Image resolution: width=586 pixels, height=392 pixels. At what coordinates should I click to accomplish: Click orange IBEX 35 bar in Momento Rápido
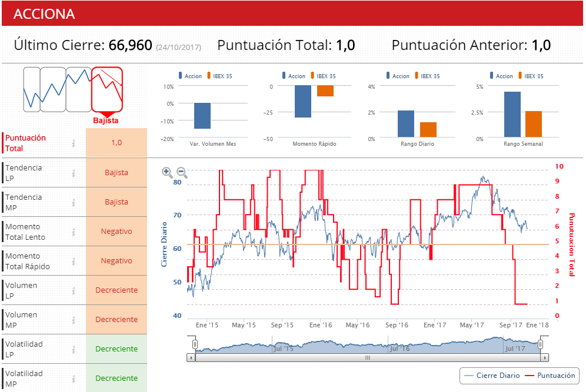coord(325,91)
